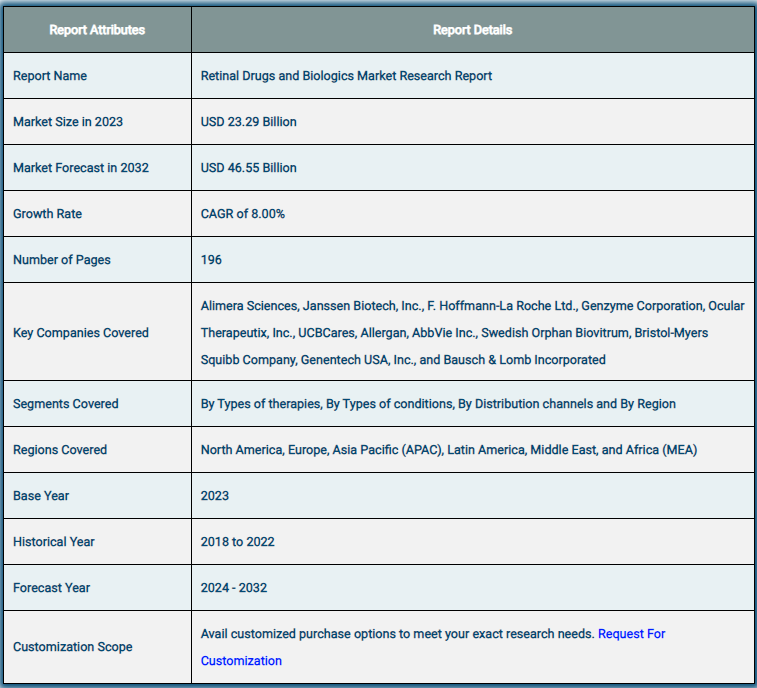This screenshot has width=757, height=688.
Task: Select the Key Companies Covered label
Action: [81, 333]
